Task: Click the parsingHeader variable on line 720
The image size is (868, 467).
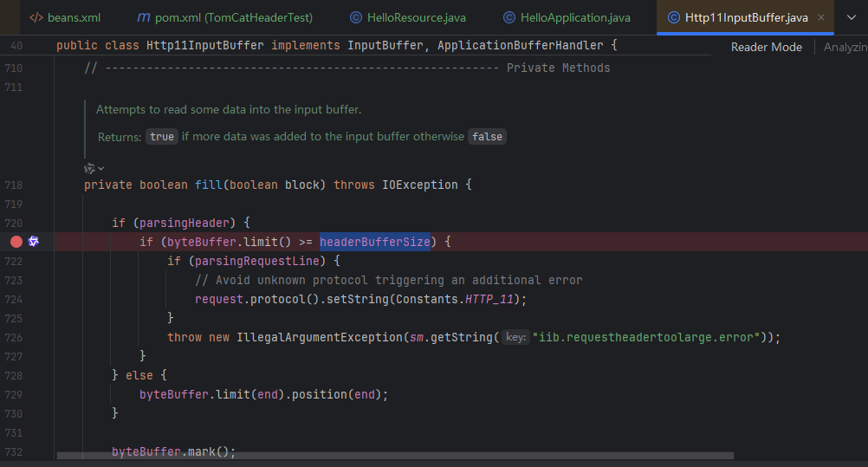Action: 185,224
